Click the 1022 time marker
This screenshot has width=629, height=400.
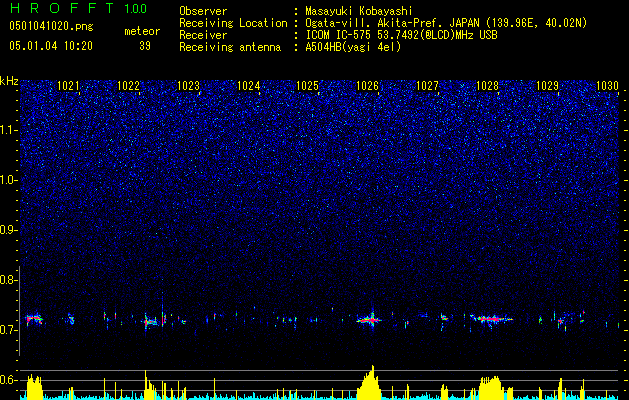128,86
